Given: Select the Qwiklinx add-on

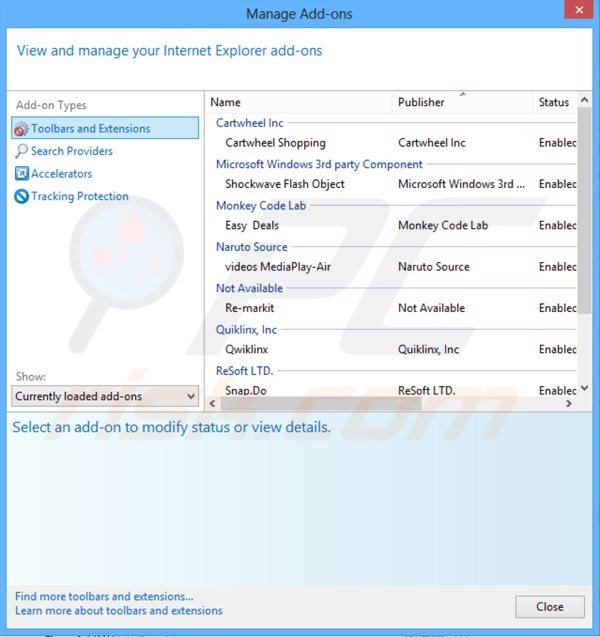Looking at the screenshot, I should (246, 349).
